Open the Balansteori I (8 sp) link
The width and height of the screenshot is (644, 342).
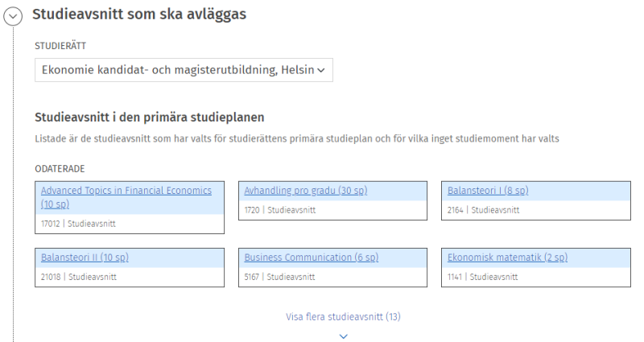[x=488, y=191]
